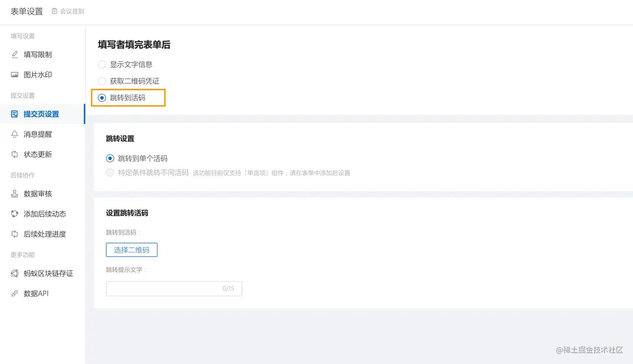Click the form icon beside 提交页设置
Viewport: 633px width, 364px height.
pyautogui.click(x=15, y=114)
